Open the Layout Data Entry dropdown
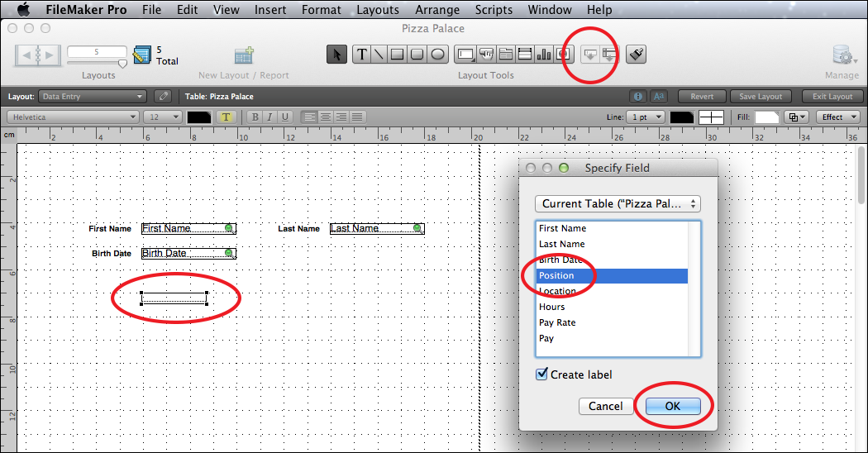The width and height of the screenshot is (868, 453). (x=92, y=97)
